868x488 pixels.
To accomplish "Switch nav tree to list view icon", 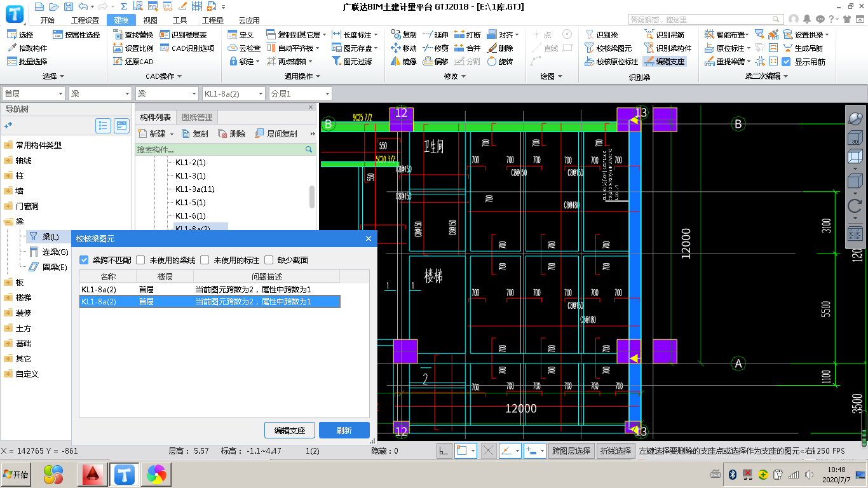I will pyautogui.click(x=104, y=125).
